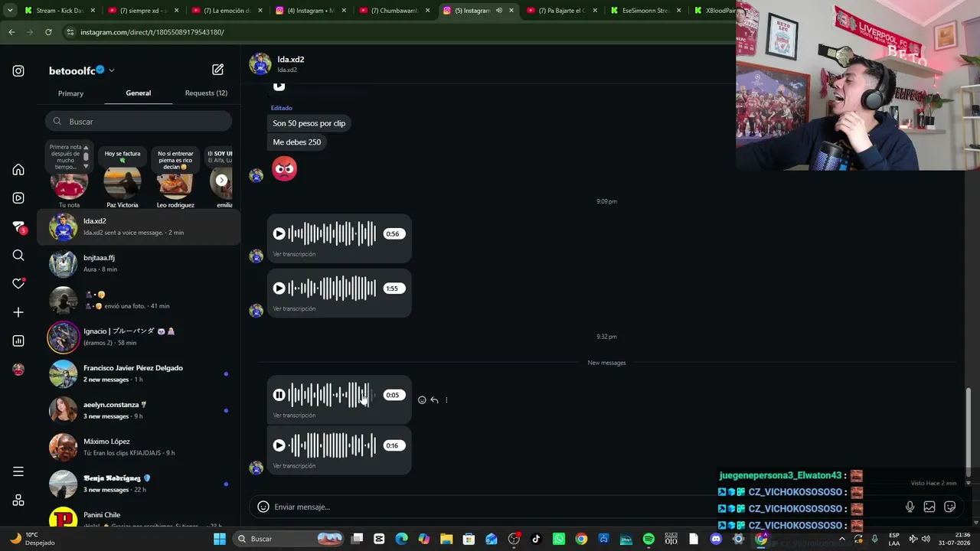Open the aeelyn.constanza conversation
This screenshot has width=980, height=551.
pos(139,410)
